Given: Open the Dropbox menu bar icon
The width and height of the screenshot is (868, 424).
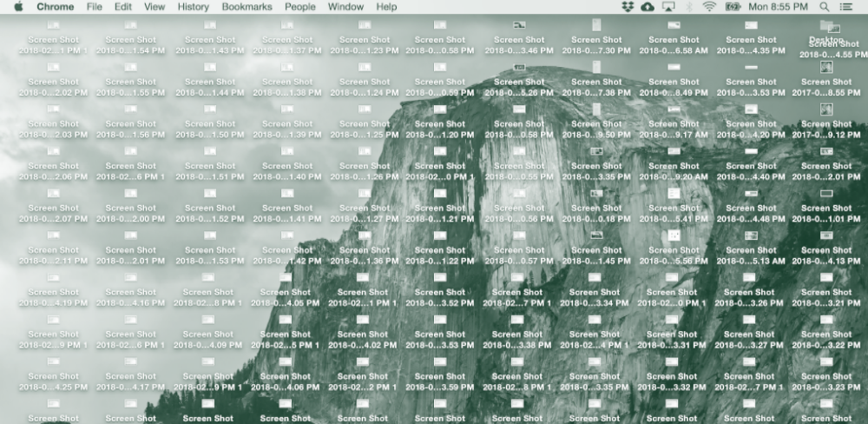Looking at the screenshot, I should tap(628, 7).
